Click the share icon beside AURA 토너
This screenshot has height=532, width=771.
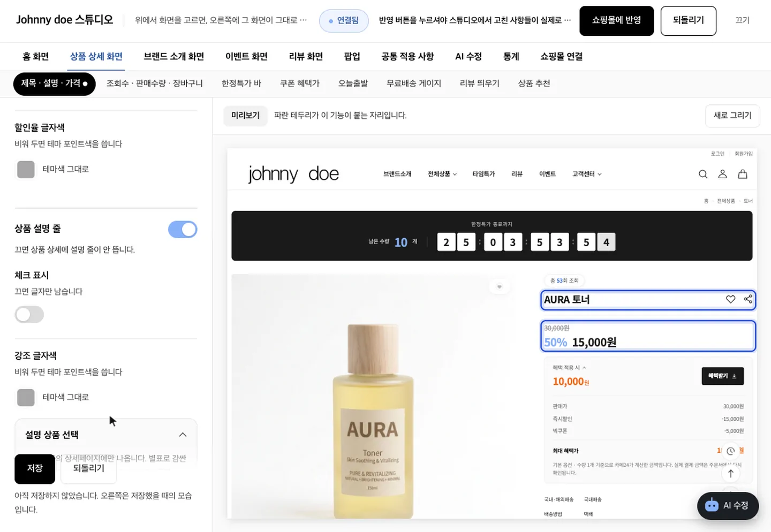click(x=748, y=299)
